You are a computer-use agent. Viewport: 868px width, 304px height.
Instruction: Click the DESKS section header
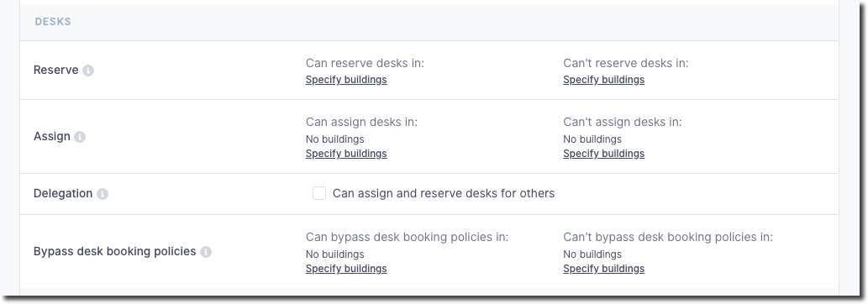pyautogui.click(x=53, y=22)
